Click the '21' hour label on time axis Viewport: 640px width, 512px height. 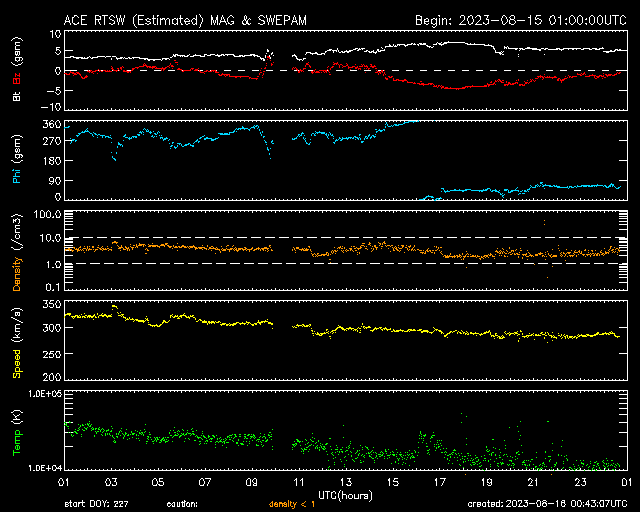click(533, 483)
